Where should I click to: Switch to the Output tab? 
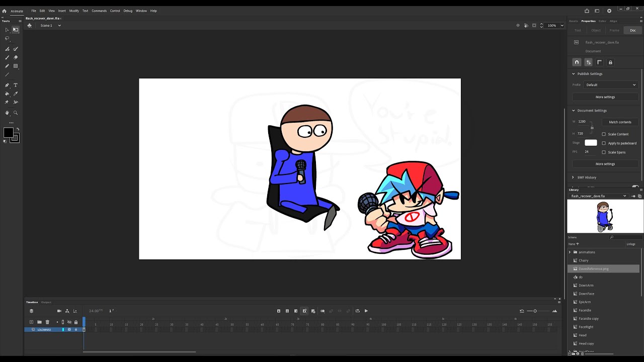click(46, 302)
